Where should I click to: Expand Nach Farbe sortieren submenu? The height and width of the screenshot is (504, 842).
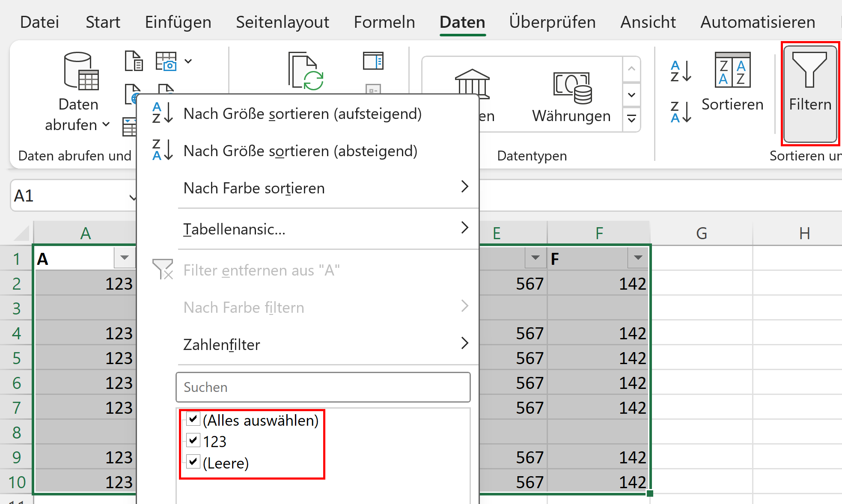(465, 187)
